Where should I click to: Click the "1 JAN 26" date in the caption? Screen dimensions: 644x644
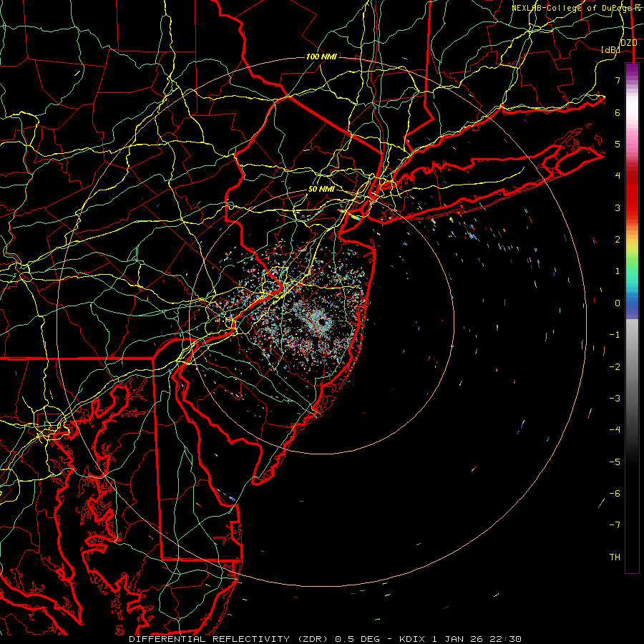click(x=457, y=639)
